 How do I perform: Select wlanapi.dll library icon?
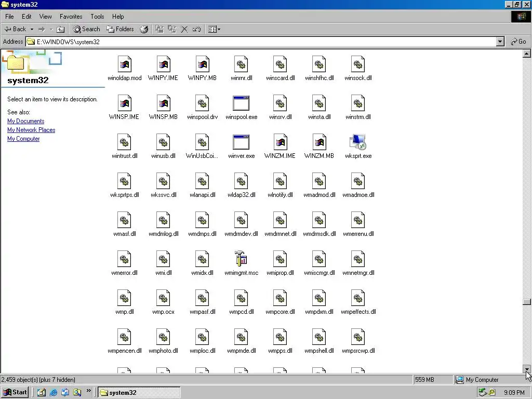point(202,181)
